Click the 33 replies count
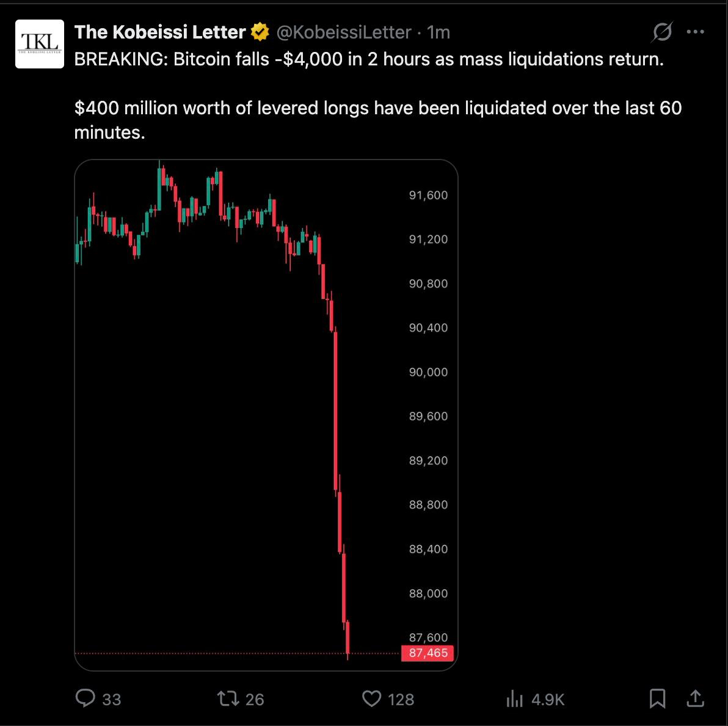 111,699
